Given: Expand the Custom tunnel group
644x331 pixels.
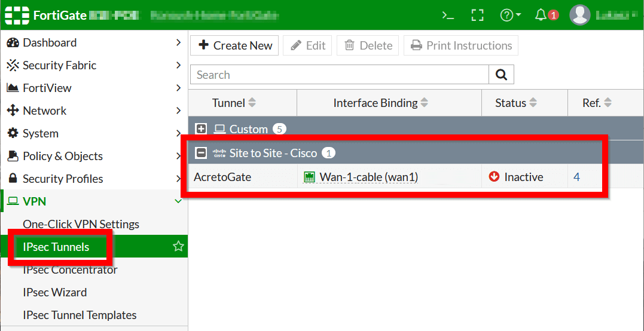Looking at the screenshot, I should click(x=201, y=129).
